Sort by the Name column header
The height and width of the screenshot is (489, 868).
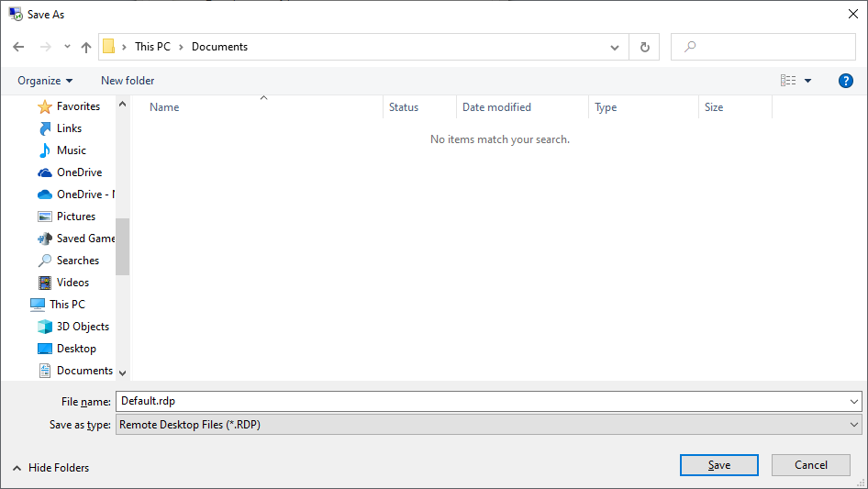pyautogui.click(x=164, y=107)
